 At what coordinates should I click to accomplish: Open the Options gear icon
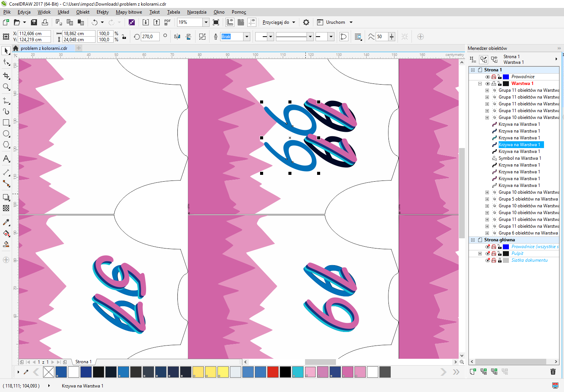[x=306, y=22]
